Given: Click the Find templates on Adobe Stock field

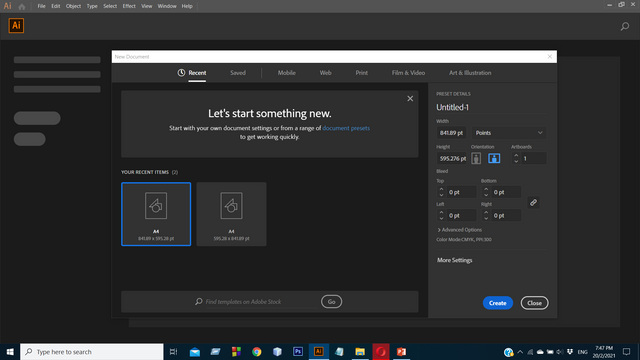Looking at the screenshot, I should tap(257, 302).
